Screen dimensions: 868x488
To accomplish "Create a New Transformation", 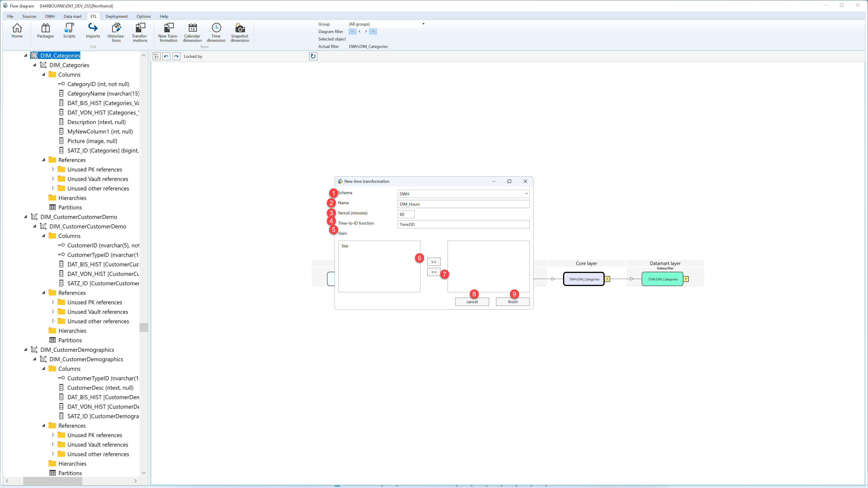I will coord(168,33).
